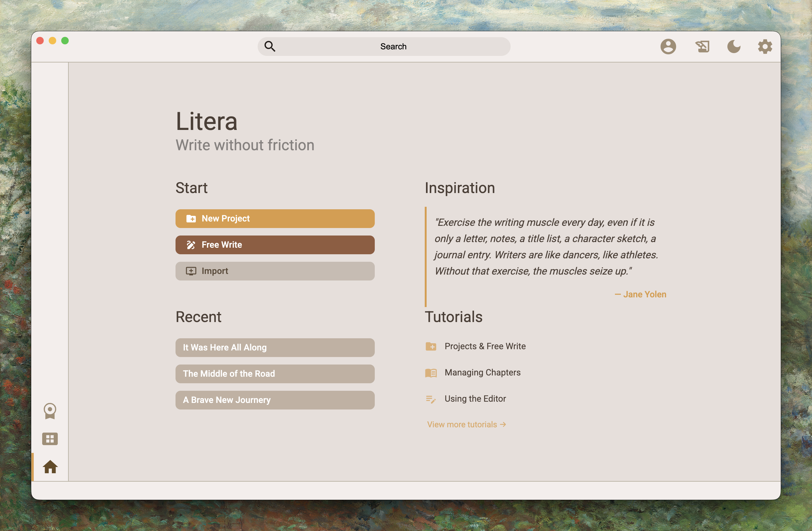Open the achievements badge in the sidebar

click(50, 411)
